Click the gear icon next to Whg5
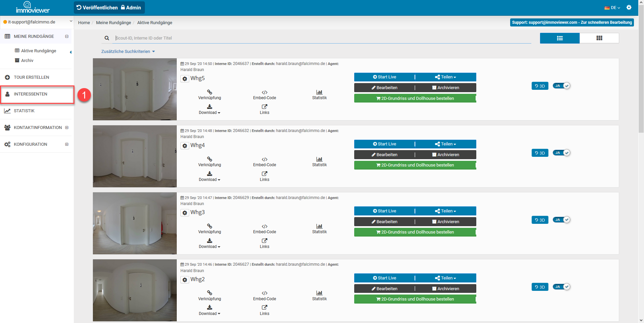 [185, 79]
